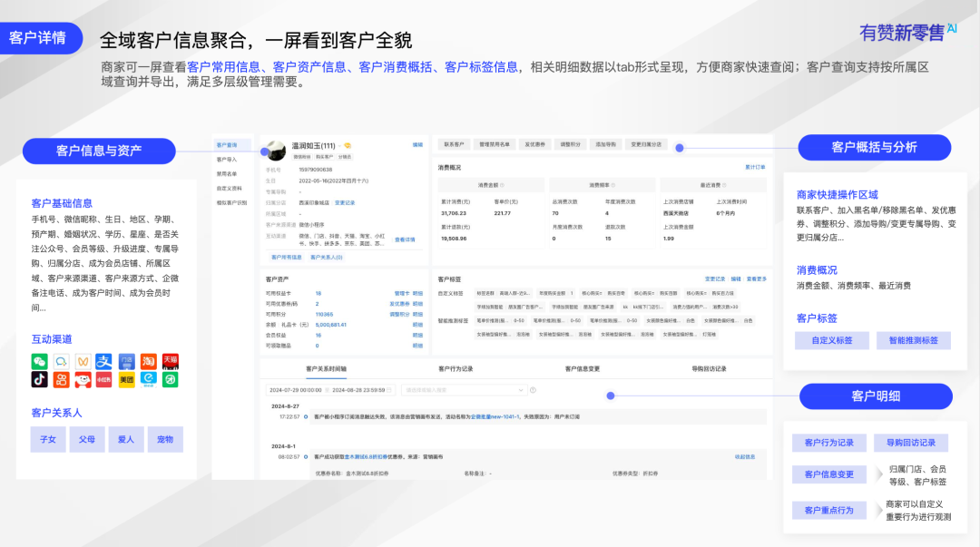Screen dimensions: 980x547
Task: Click the help icon beside the timeline search
Action: click(x=533, y=390)
